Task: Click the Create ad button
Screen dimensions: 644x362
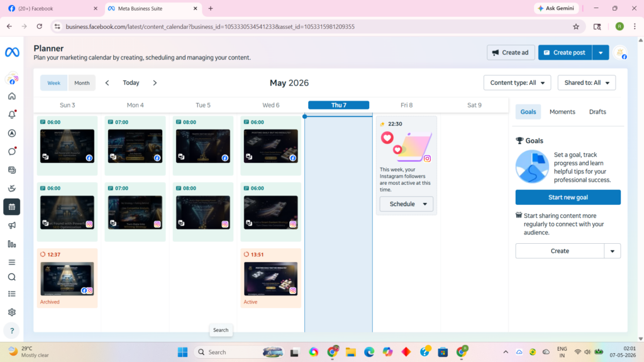Action: (511, 53)
